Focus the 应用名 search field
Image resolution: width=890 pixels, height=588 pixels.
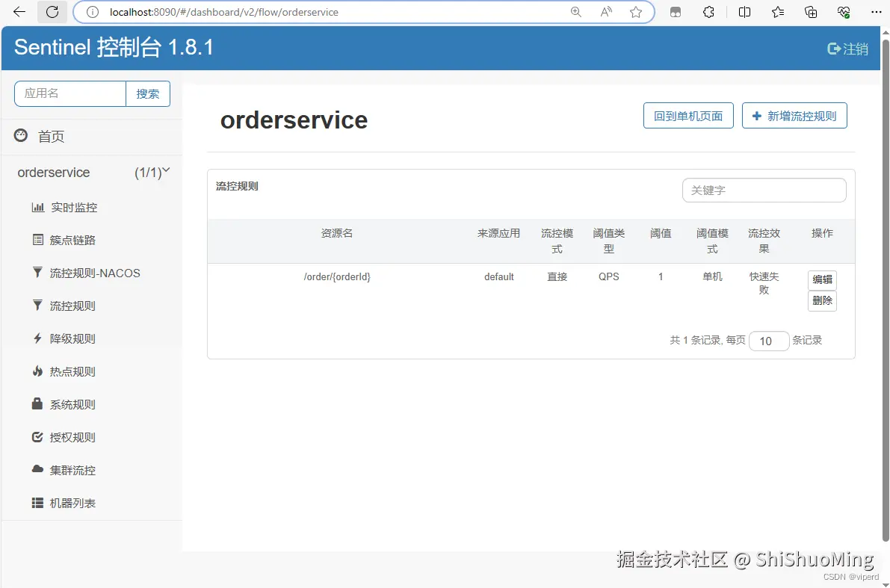tap(69, 93)
